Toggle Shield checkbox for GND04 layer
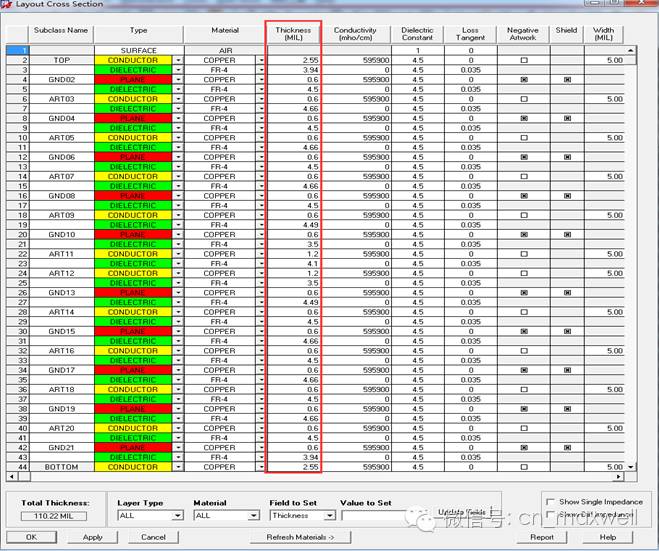 tap(567, 119)
